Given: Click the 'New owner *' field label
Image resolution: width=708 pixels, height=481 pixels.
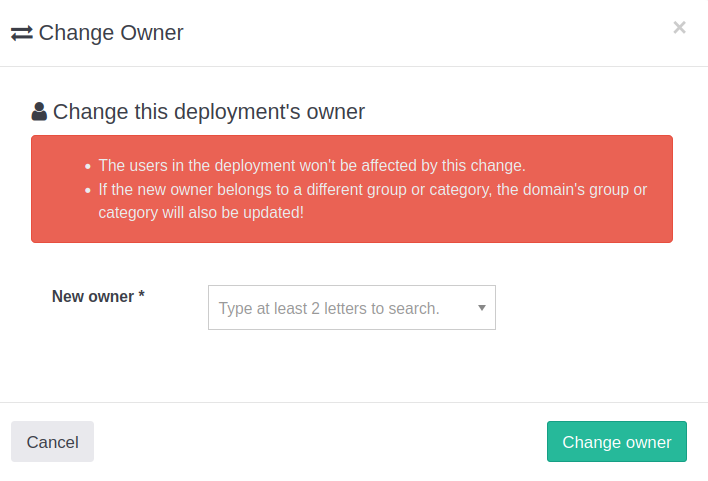Looking at the screenshot, I should coord(93,296).
